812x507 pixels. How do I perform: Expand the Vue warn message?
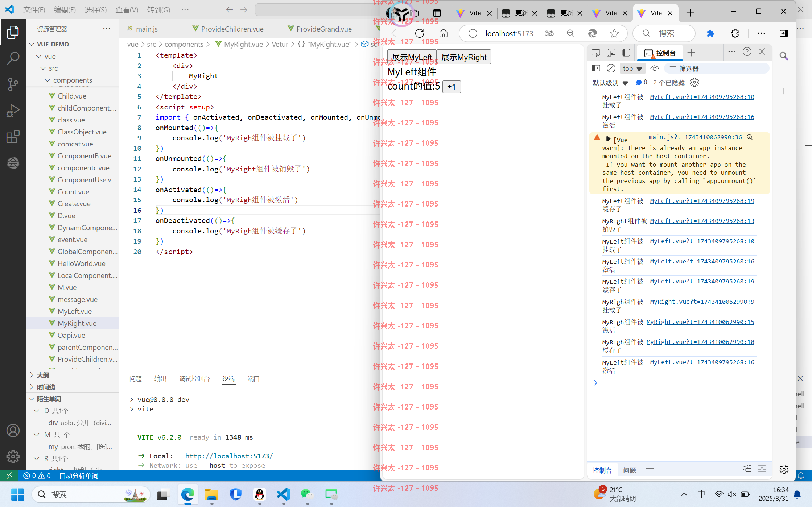pos(609,139)
